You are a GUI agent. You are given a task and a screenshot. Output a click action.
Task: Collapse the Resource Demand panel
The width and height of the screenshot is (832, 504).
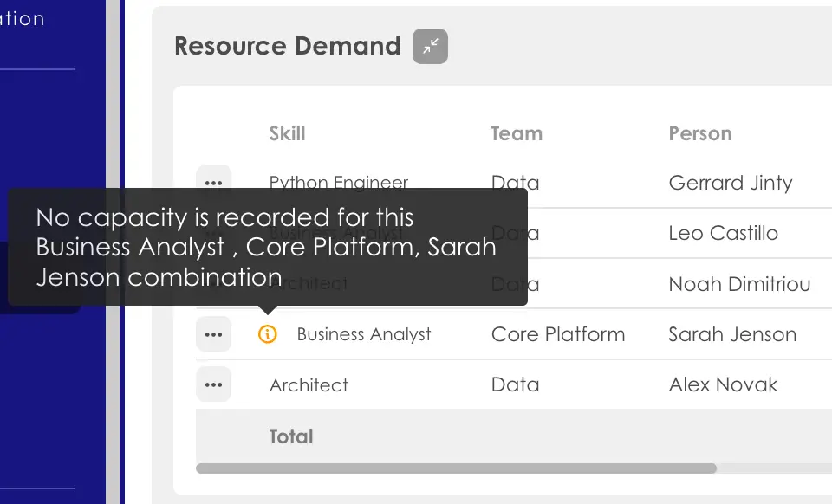pyautogui.click(x=430, y=46)
